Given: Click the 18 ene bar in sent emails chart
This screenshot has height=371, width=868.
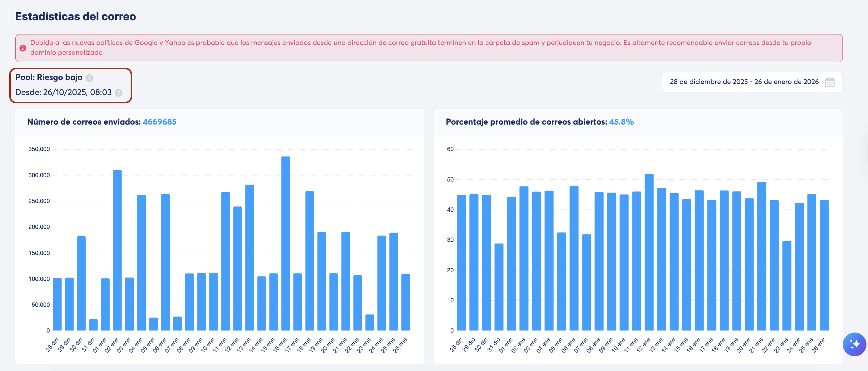Looking at the screenshot, I should point(309,261).
